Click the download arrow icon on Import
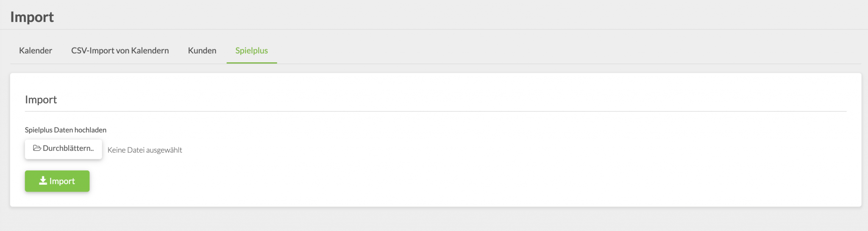 tap(43, 181)
